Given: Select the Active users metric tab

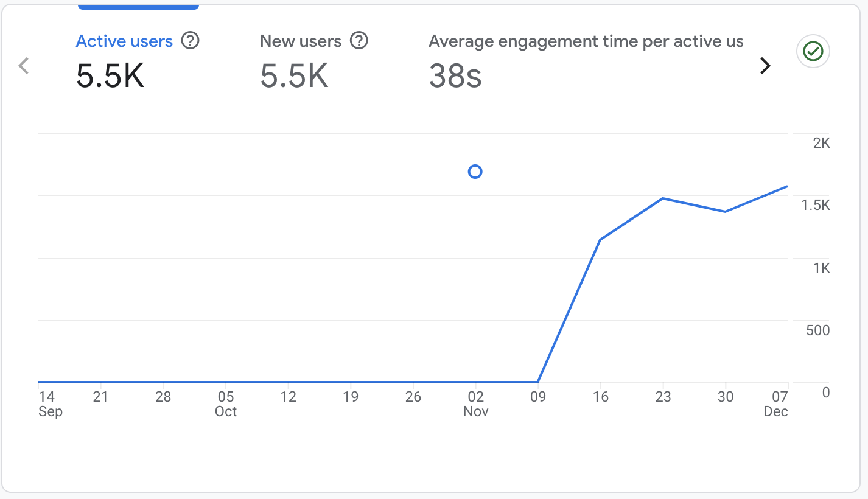Looking at the screenshot, I should [124, 41].
